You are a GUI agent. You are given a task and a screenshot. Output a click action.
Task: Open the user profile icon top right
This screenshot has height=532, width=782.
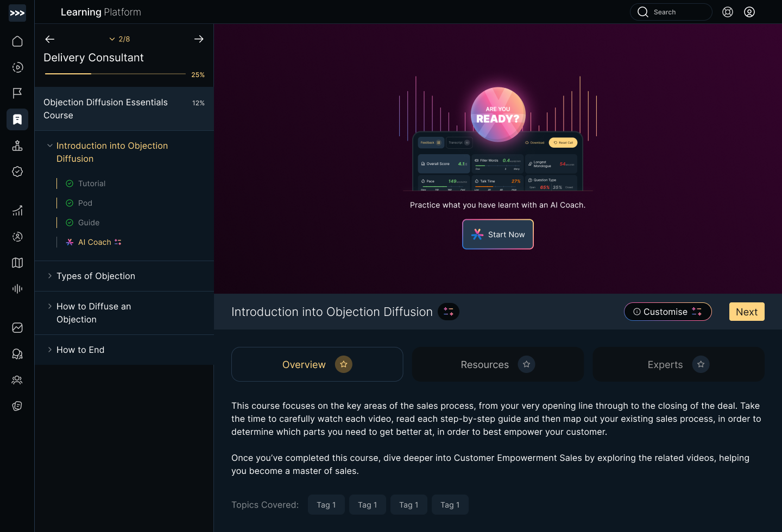[x=749, y=12]
